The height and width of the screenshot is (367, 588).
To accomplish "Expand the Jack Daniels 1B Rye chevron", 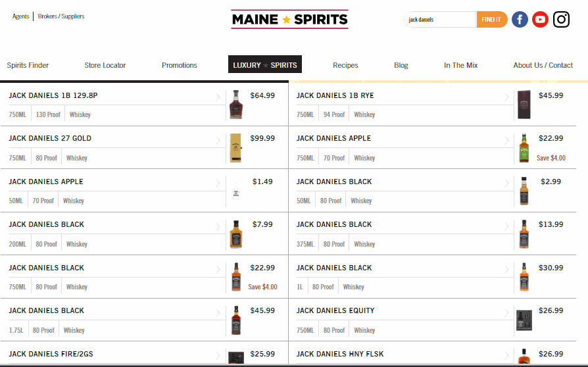I will pos(506,97).
